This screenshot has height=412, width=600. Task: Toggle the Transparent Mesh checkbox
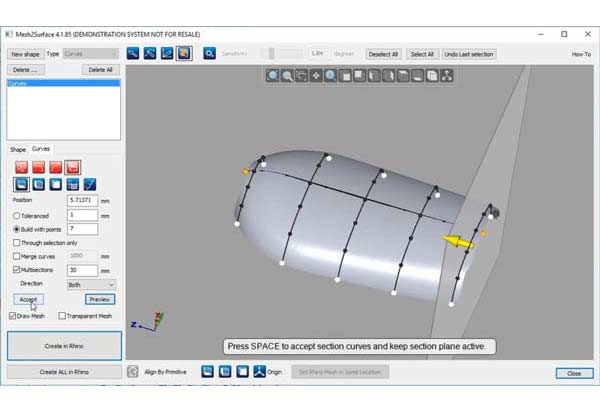(63, 315)
